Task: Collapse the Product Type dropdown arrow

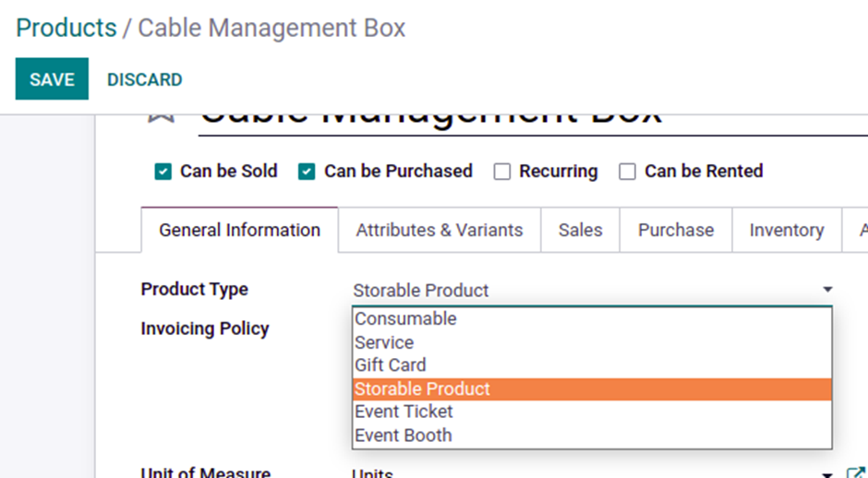Action: pyautogui.click(x=827, y=290)
